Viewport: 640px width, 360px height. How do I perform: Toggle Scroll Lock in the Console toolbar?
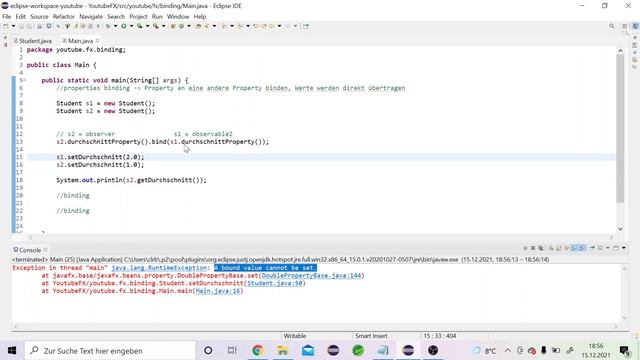click(558, 248)
